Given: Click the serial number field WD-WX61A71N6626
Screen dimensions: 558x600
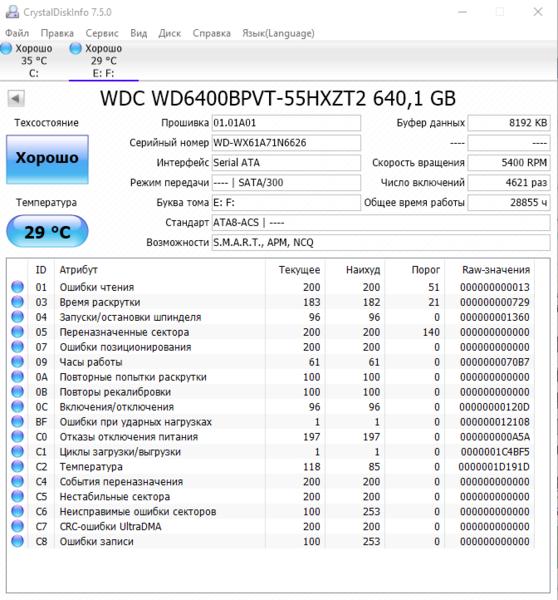Looking at the screenshot, I should [x=286, y=143].
